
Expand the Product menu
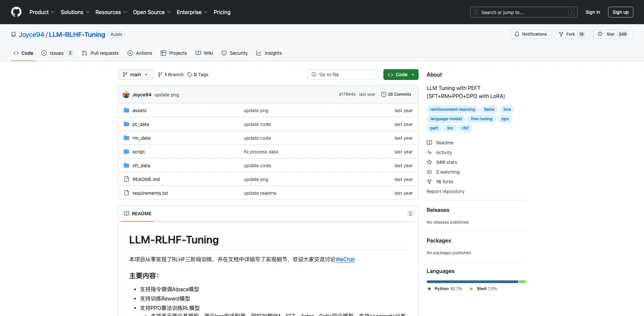coord(42,12)
